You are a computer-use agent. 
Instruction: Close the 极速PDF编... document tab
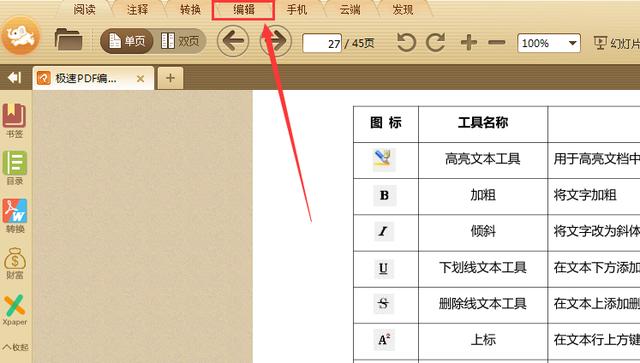click(x=140, y=78)
